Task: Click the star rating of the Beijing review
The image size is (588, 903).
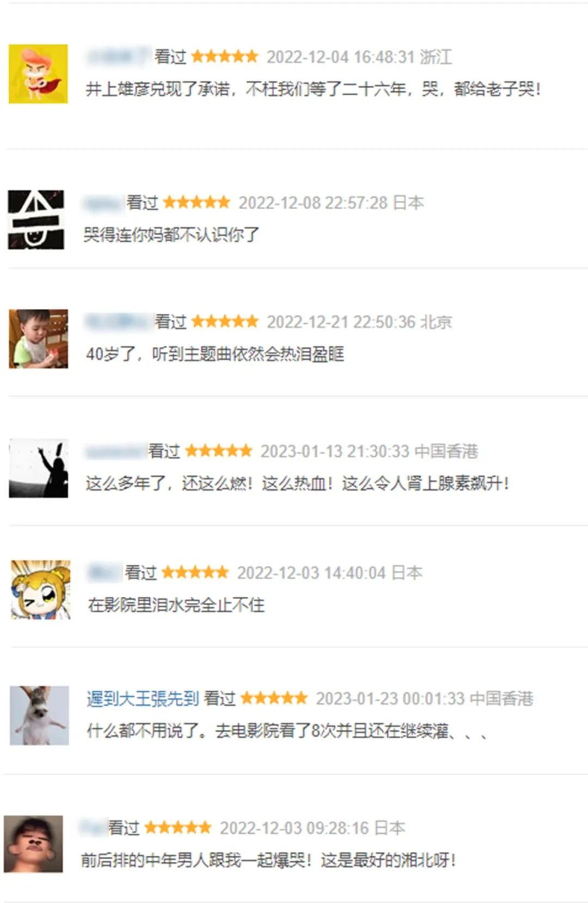Action: (225, 321)
